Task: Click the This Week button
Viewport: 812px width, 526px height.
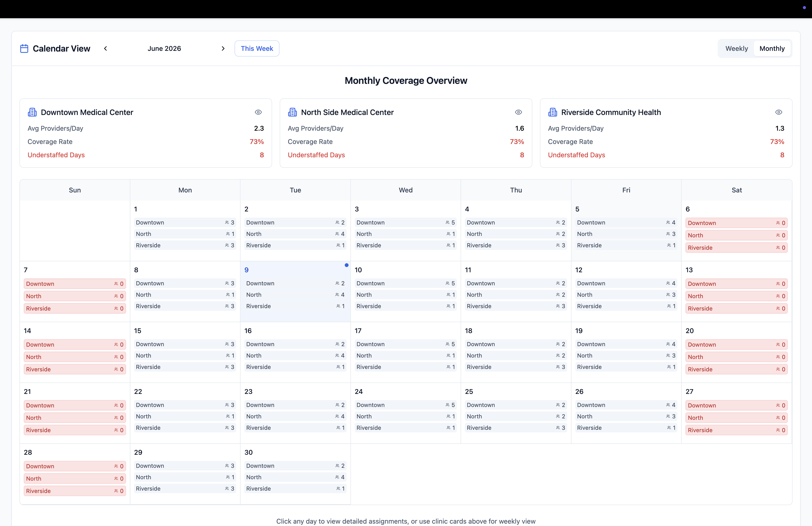Action: coord(257,48)
